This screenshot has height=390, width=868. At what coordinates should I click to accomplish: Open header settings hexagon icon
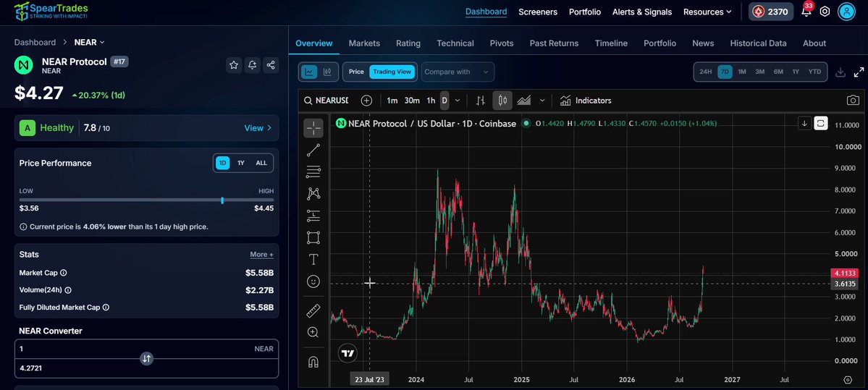(825, 12)
